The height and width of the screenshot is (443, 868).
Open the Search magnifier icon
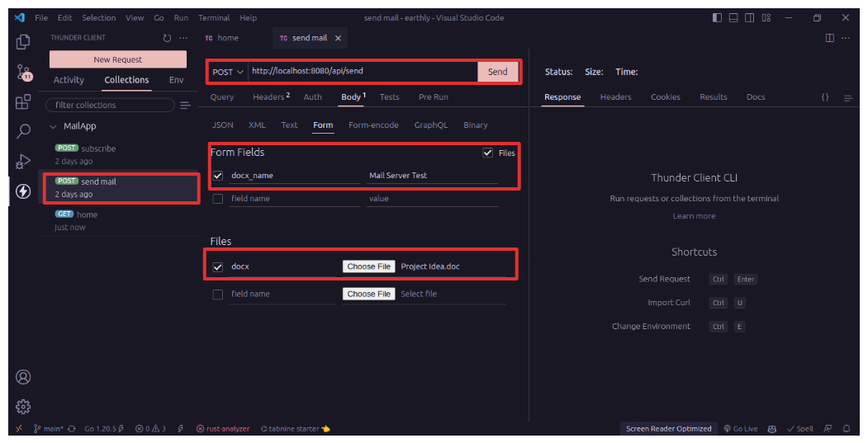23,131
